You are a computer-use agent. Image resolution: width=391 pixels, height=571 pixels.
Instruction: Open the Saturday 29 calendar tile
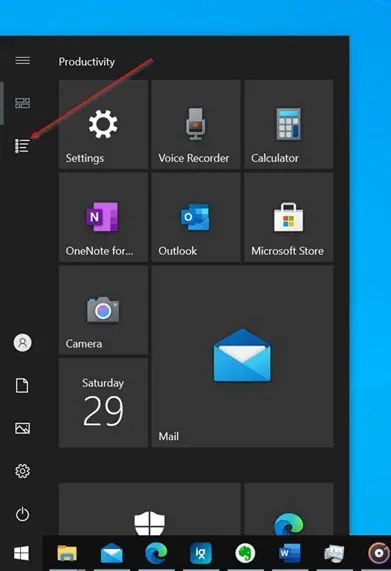(x=103, y=403)
